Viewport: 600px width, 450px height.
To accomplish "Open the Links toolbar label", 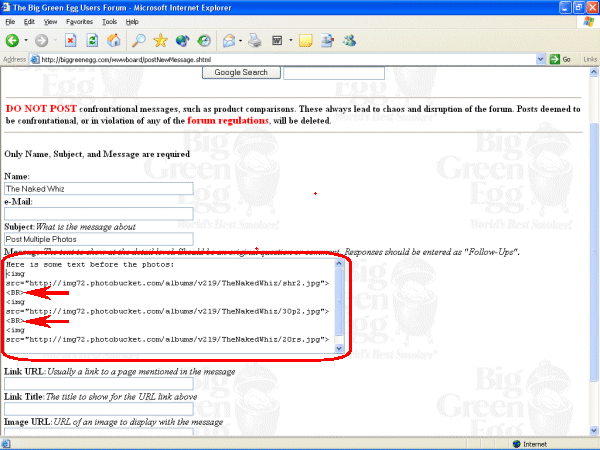I will coord(590,59).
